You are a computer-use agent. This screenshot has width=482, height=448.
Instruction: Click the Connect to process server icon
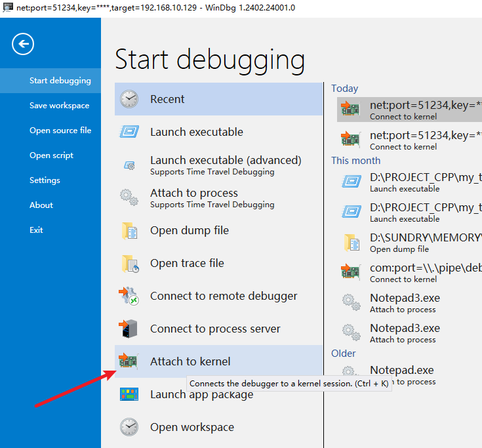tap(128, 329)
